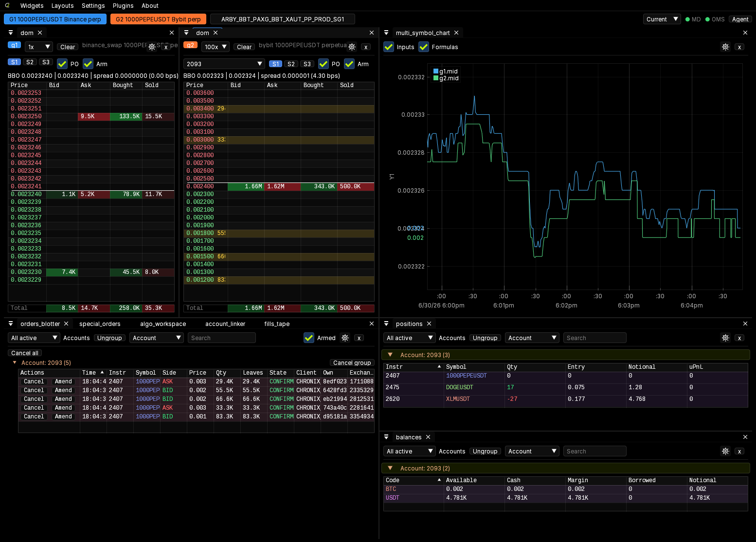Viewport: 756px width, 542px height.
Task: Open the 1x multiplier dropdown
Action: [x=38, y=47]
